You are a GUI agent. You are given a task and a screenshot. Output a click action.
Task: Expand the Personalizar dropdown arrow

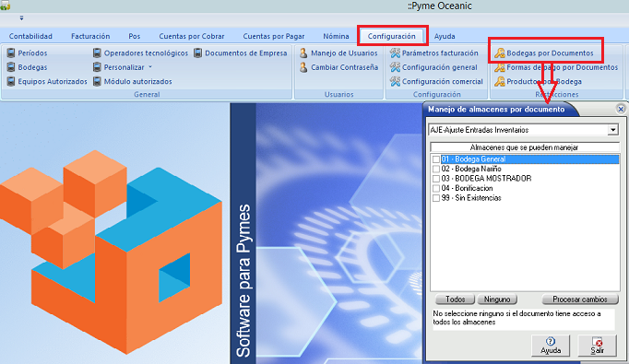pyautogui.click(x=150, y=67)
